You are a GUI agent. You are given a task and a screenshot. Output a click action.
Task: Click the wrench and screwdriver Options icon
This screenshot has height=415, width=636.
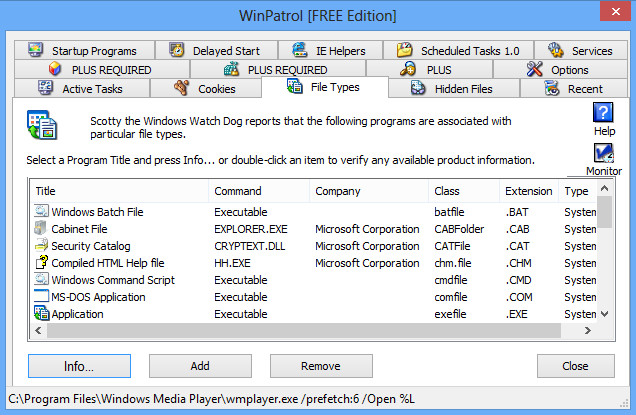[x=534, y=69]
